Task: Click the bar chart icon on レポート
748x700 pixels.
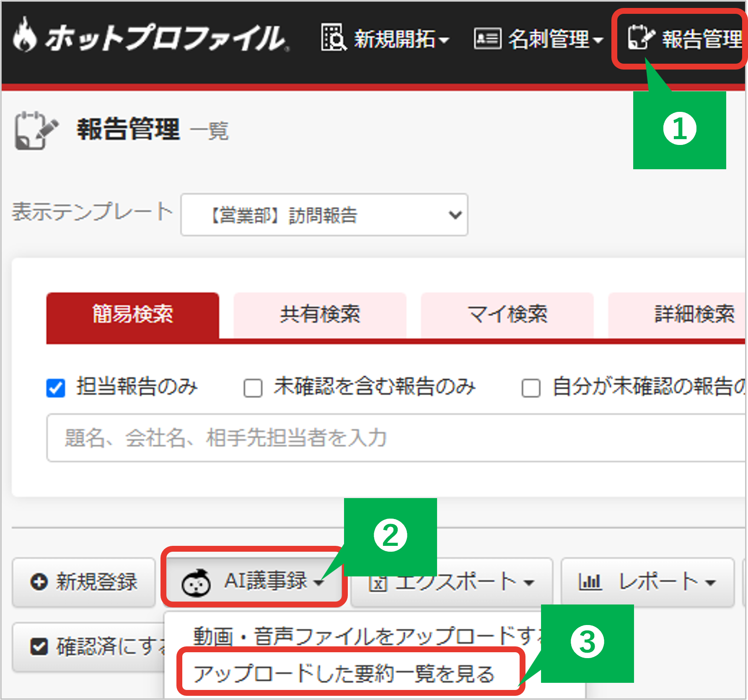Action: click(590, 582)
